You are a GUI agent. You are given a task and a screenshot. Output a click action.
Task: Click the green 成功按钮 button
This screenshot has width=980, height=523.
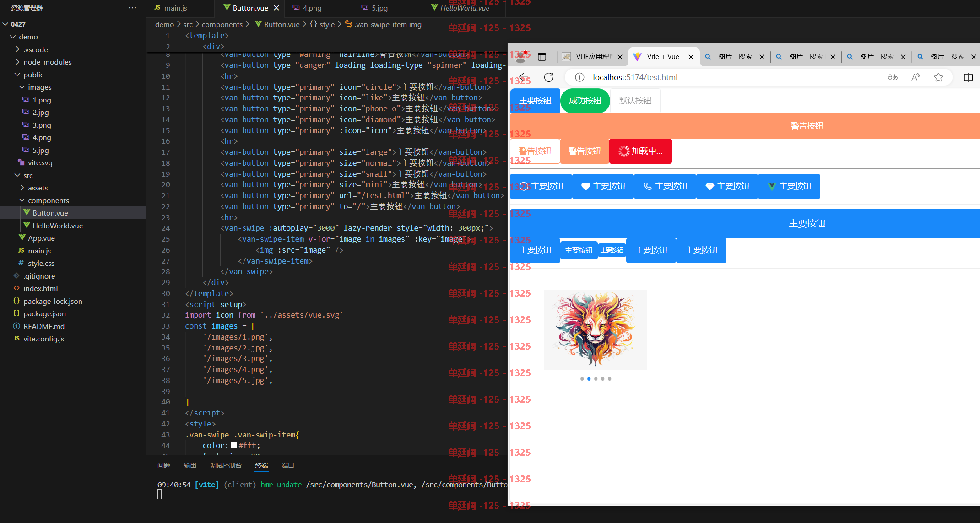pyautogui.click(x=585, y=101)
